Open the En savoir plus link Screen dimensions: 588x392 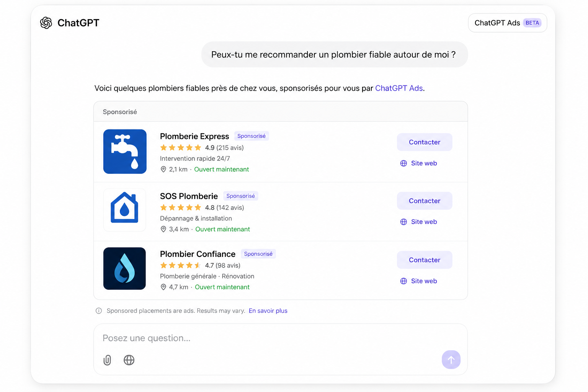[268, 311]
